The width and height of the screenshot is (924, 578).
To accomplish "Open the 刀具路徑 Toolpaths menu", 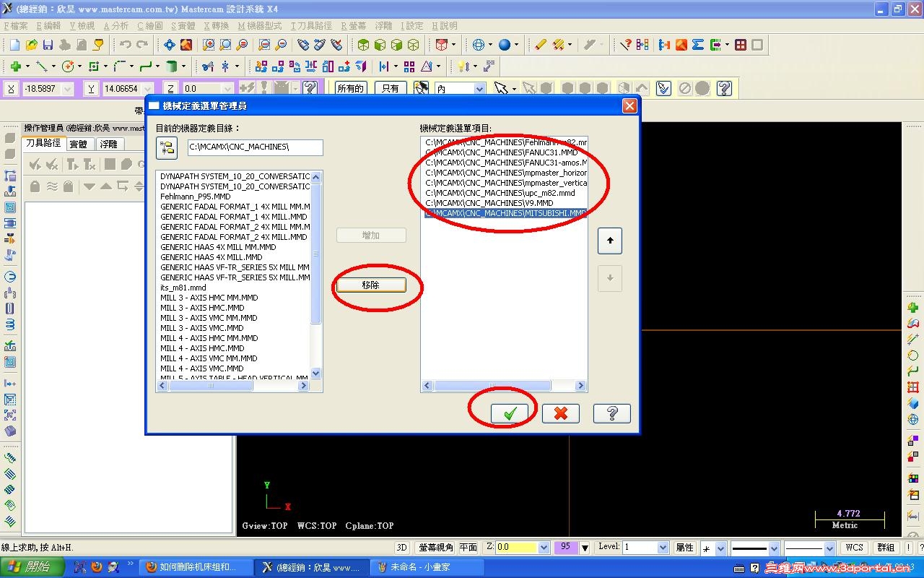I will (311, 25).
